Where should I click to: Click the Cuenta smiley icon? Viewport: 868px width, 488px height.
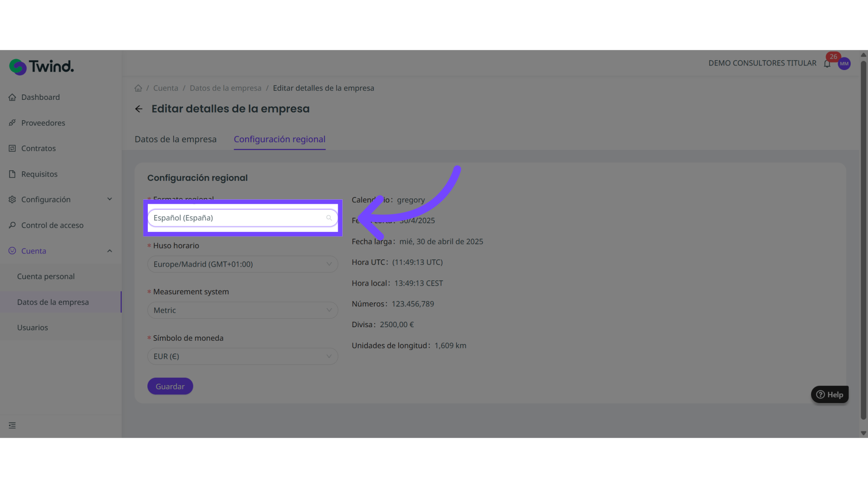point(12,251)
